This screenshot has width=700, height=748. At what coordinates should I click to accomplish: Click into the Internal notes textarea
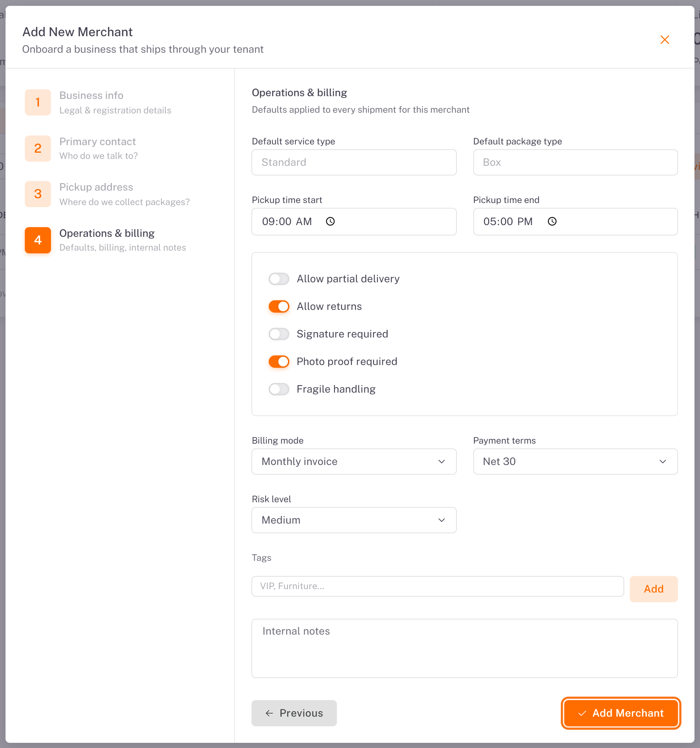(465, 648)
